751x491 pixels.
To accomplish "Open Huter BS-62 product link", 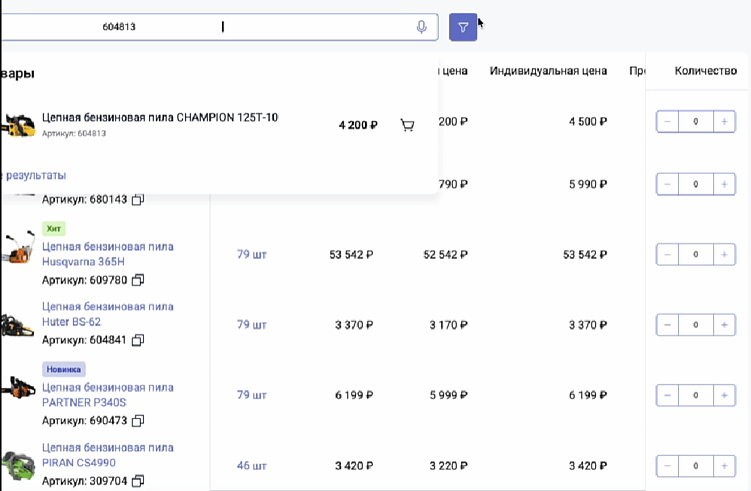I will 107,315.
